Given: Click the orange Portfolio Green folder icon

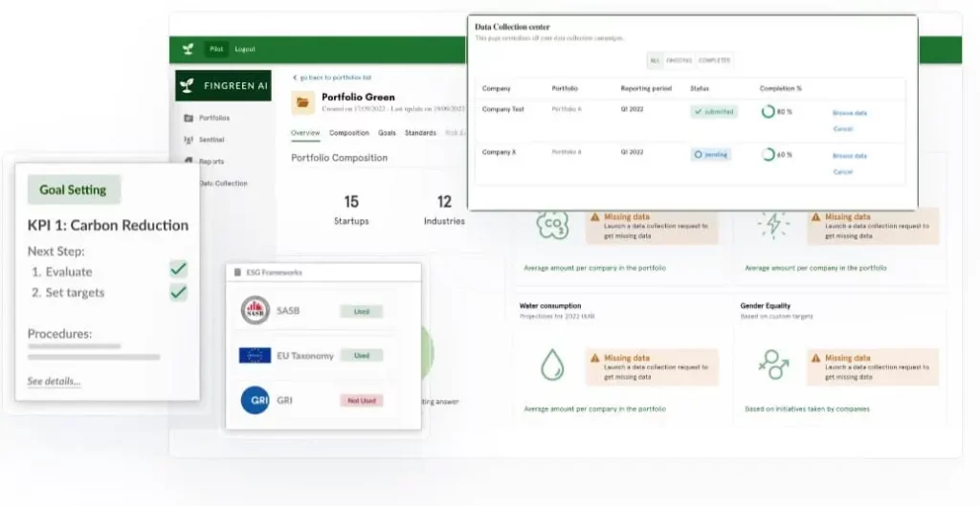Looking at the screenshot, I should tap(303, 102).
